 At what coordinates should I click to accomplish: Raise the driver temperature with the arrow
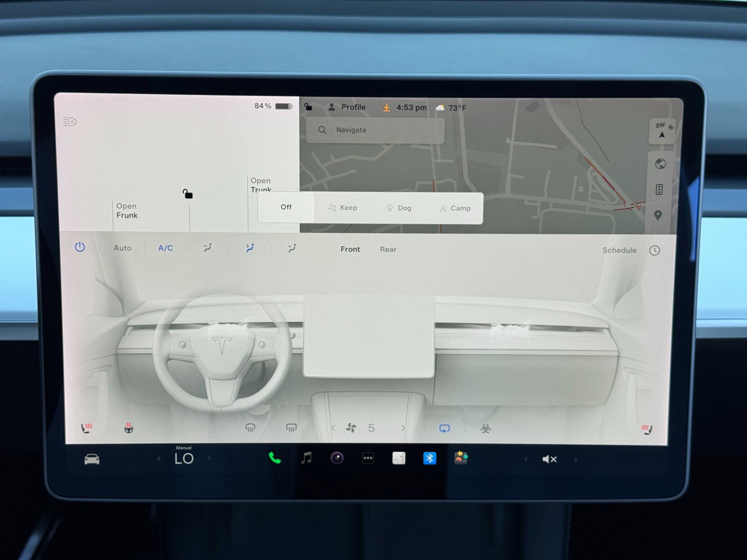pos(210,459)
